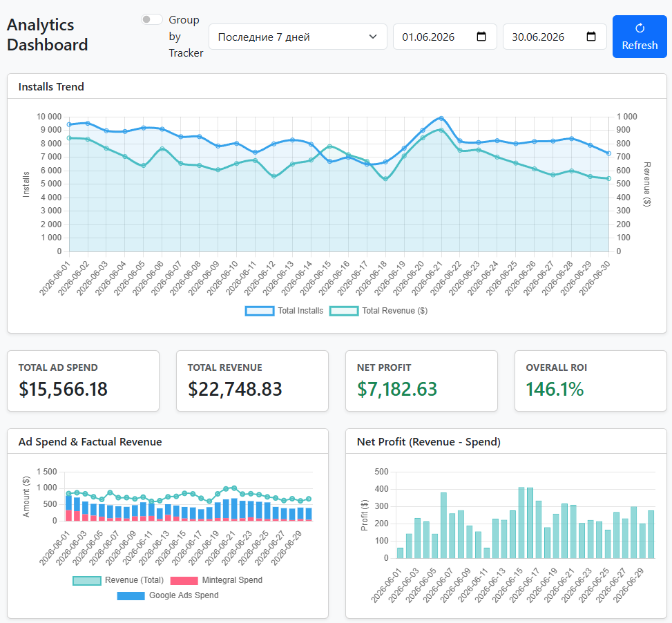Click the 2026-06-30 net profit bar

[x=651, y=535]
